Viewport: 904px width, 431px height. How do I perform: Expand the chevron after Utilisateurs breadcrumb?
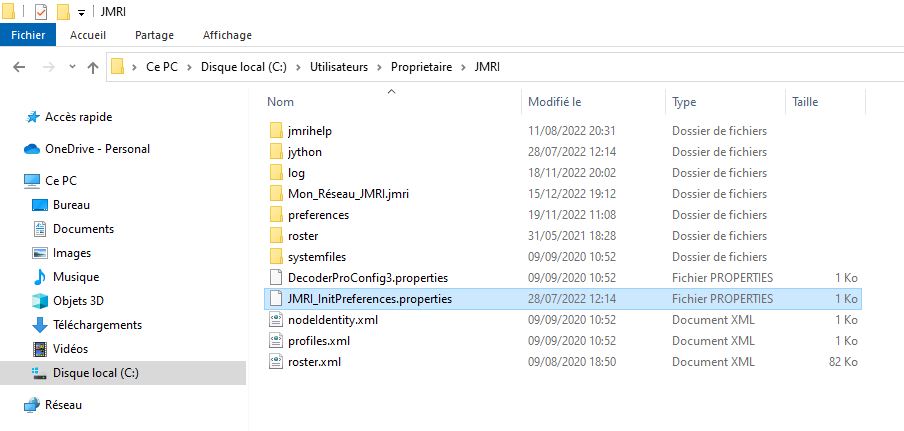pos(379,67)
